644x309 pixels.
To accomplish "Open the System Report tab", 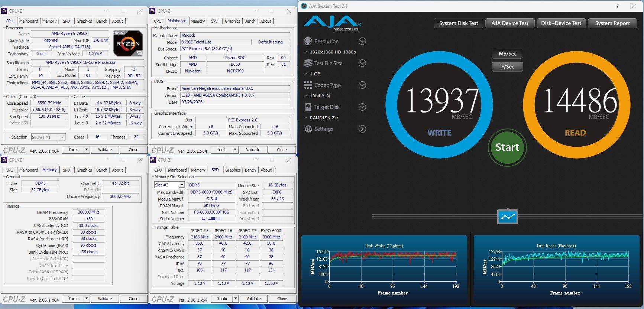I will tap(612, 23).
